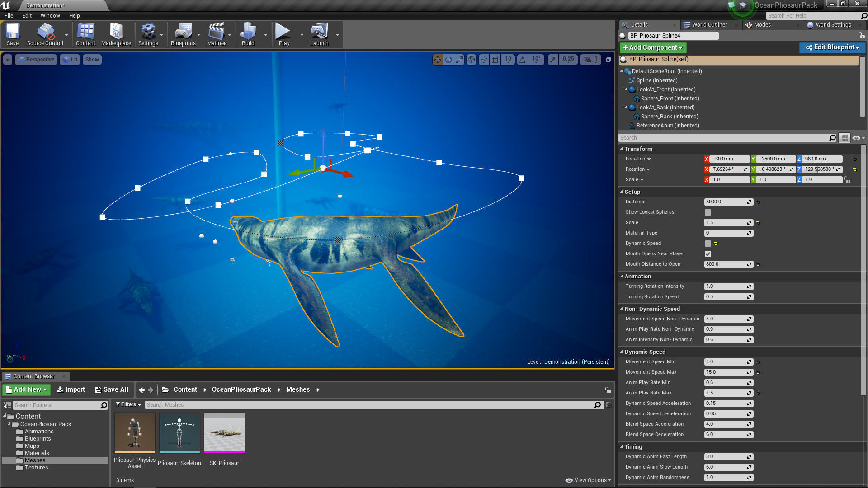Open the Matinee toolbar icon
This screenshot has width=868, height=488.
coord(217,35)
